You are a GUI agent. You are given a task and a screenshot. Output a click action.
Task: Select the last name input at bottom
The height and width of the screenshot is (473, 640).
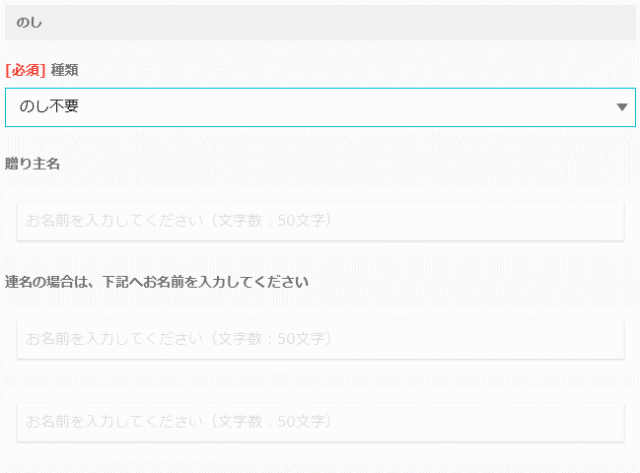[x=320, y=420]
